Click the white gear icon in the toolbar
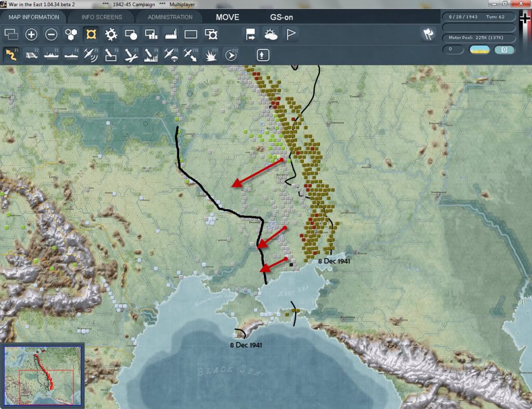 pos(111,34)
